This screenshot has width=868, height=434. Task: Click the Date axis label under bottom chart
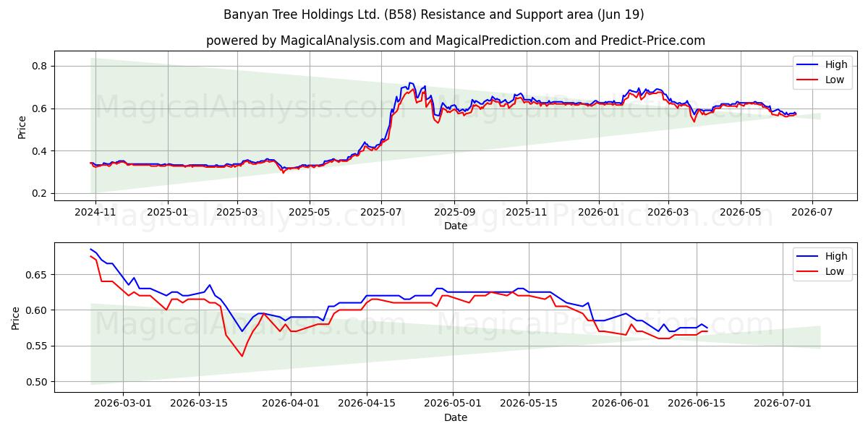(456, 417)
